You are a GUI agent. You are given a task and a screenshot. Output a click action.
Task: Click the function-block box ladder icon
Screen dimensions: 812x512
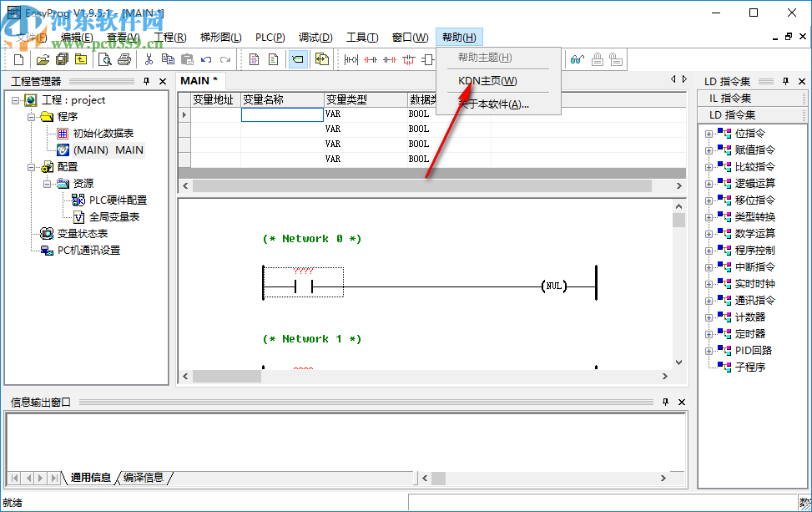click(428, 59)
